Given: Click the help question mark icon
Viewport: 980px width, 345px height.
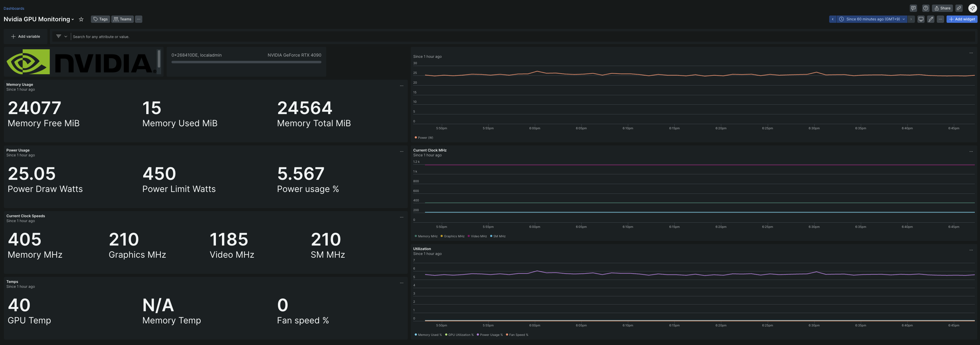Looking at the screenshot, I should pos(926,8).
